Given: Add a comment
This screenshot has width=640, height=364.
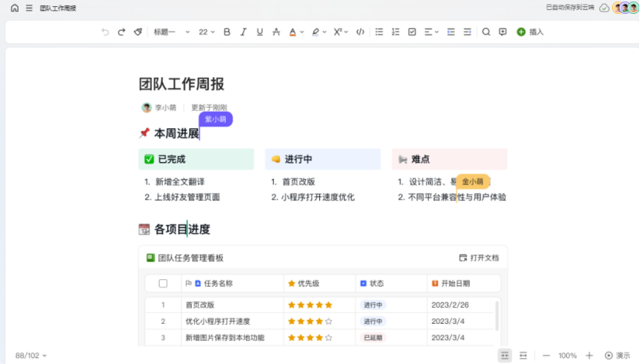Looking at the screenshot, I should click(503, 32).
